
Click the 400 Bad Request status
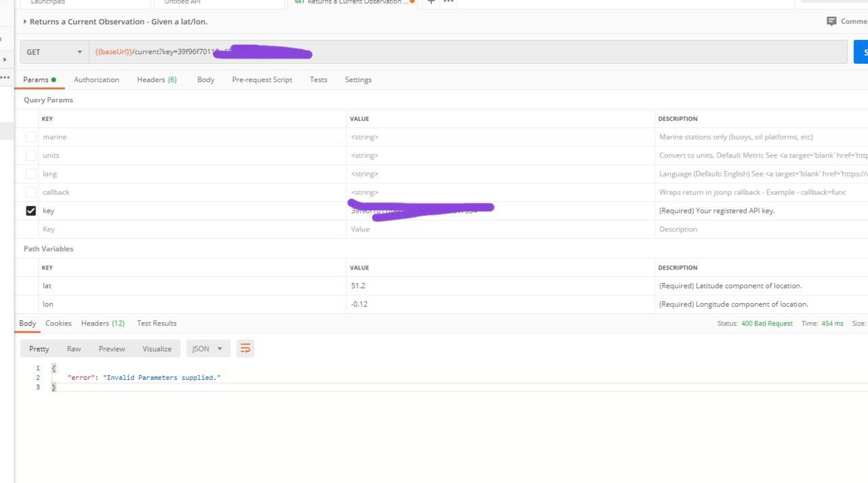pyautogui.click(x=767, y=324)
